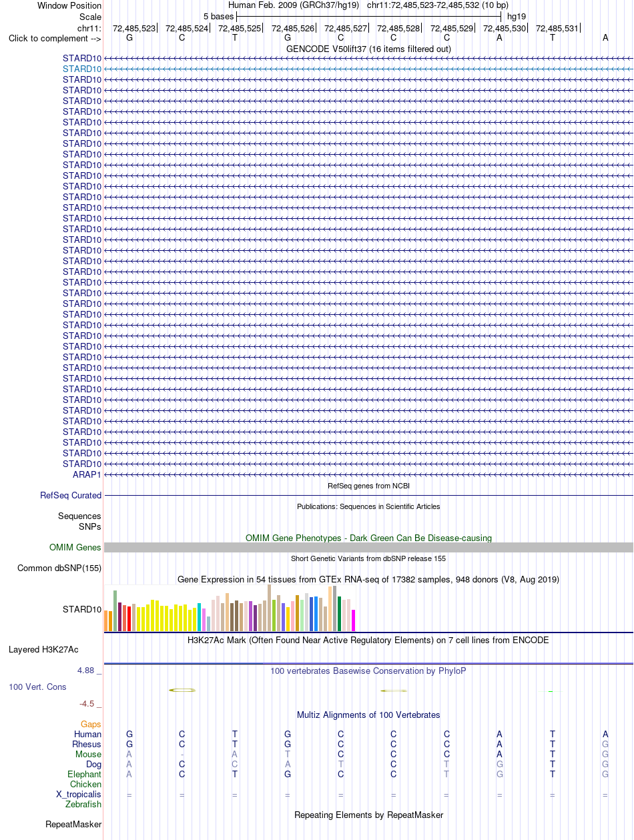Select the Chicken species row label
The width and height of the screenshot is (634, 840).
coord(86,785)
